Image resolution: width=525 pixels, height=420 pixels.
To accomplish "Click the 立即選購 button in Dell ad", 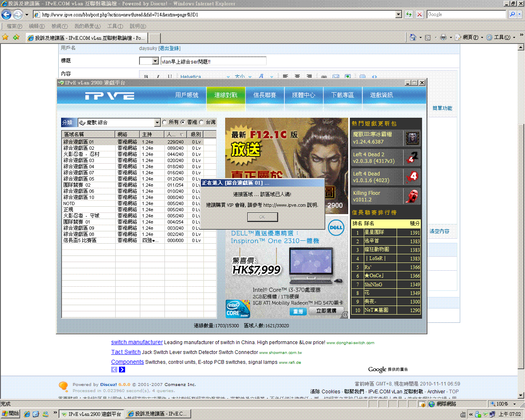I will point(326,311).
